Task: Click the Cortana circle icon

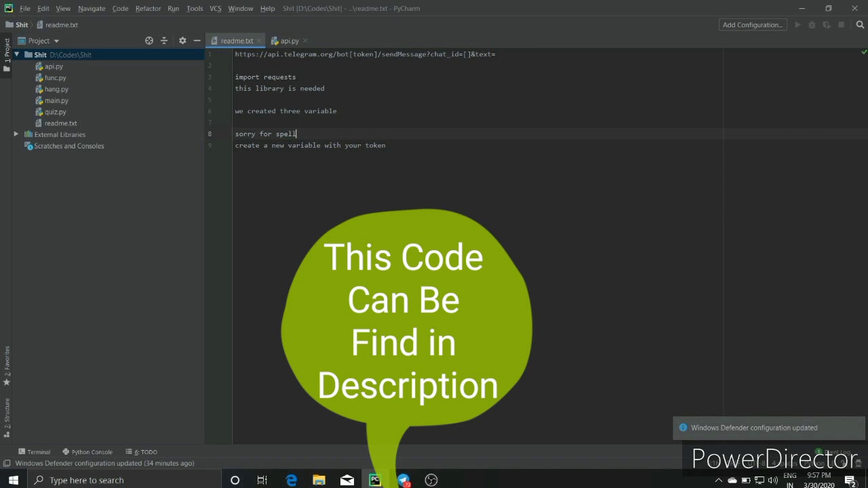Action: click(x=235, y=480)
